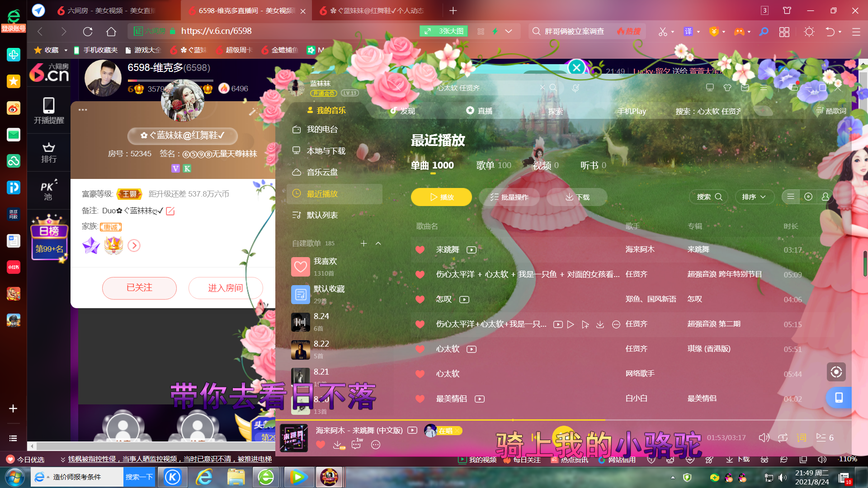Open skin changer shirt icon in music player
868x488 pixels.
[727, 88]
